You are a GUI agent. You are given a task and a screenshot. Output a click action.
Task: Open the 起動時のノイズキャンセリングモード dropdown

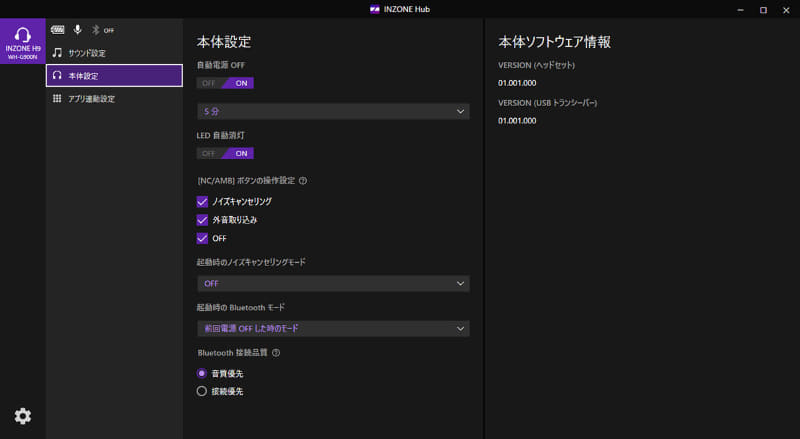pyautogui.click(x=333, y=283)
